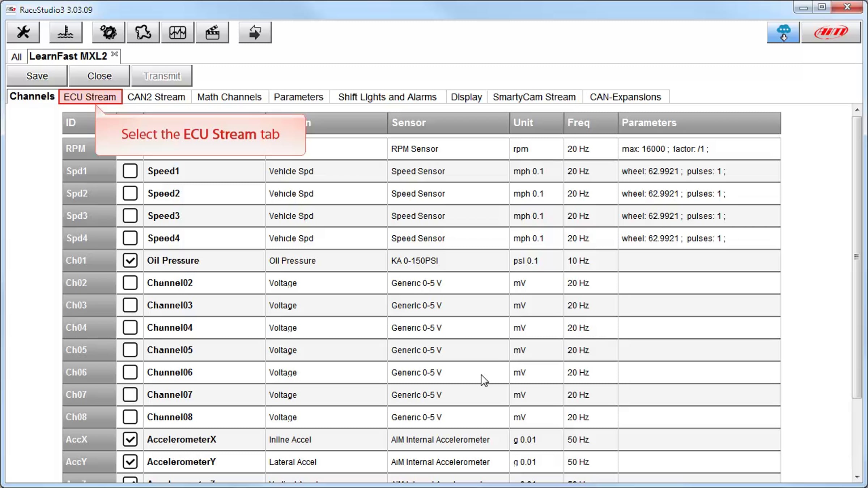Click the Speed4 mph 0.1 unit cell

(537, 238)
